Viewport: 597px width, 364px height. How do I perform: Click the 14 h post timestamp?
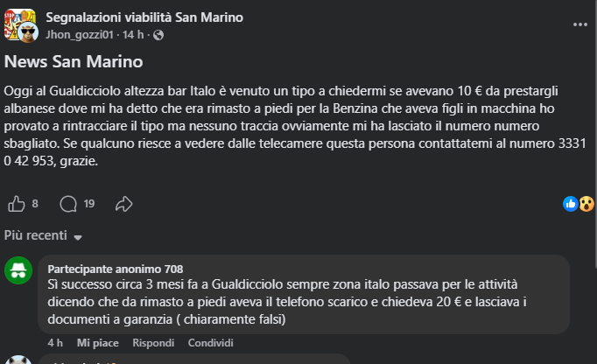pyautogui.click(x=133, y=35)
